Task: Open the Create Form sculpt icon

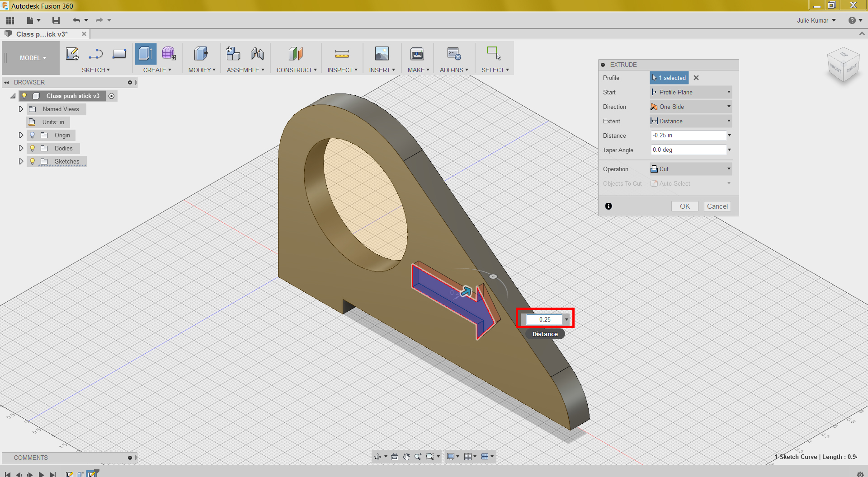Action: click(x=169, y=54)
